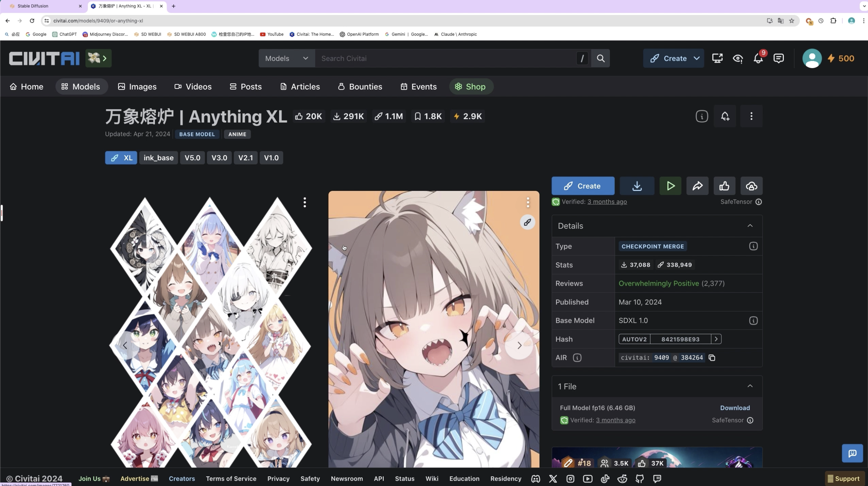Click the 20K likes stat badge

point(308,116)
